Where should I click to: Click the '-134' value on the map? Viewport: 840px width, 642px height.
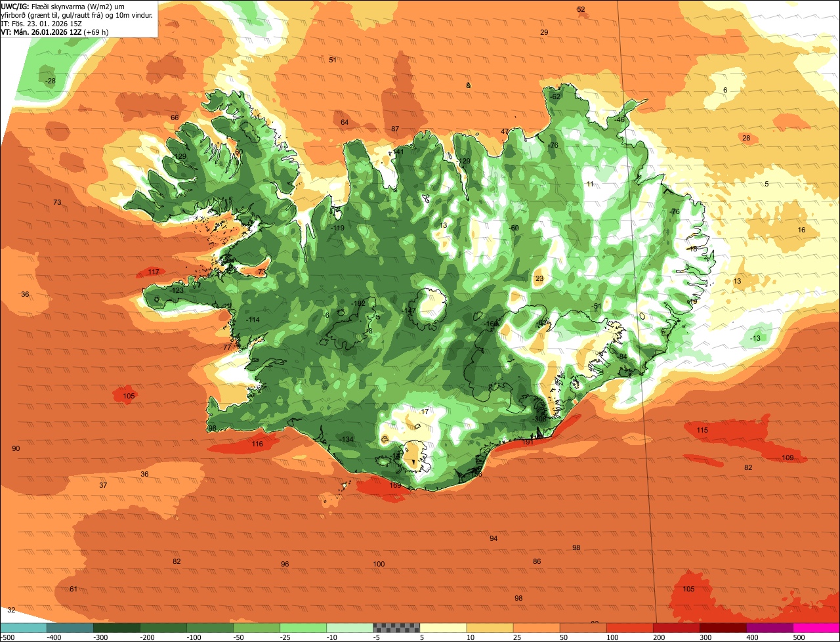(x=346, y=439)
